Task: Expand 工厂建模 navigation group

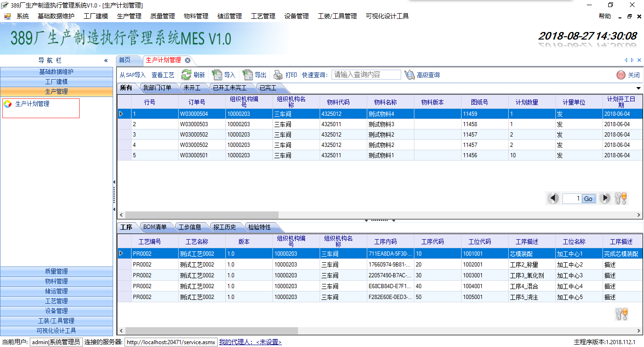Action: click(57, 82)
